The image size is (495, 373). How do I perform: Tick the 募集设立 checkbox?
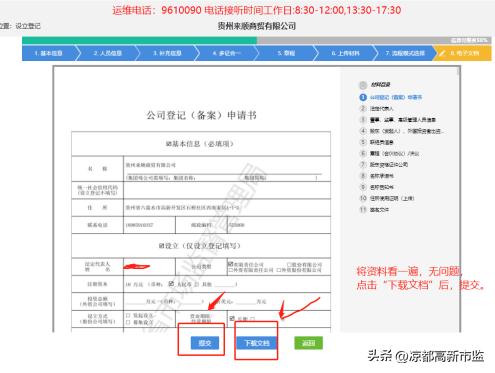click(x=128, y=322)
